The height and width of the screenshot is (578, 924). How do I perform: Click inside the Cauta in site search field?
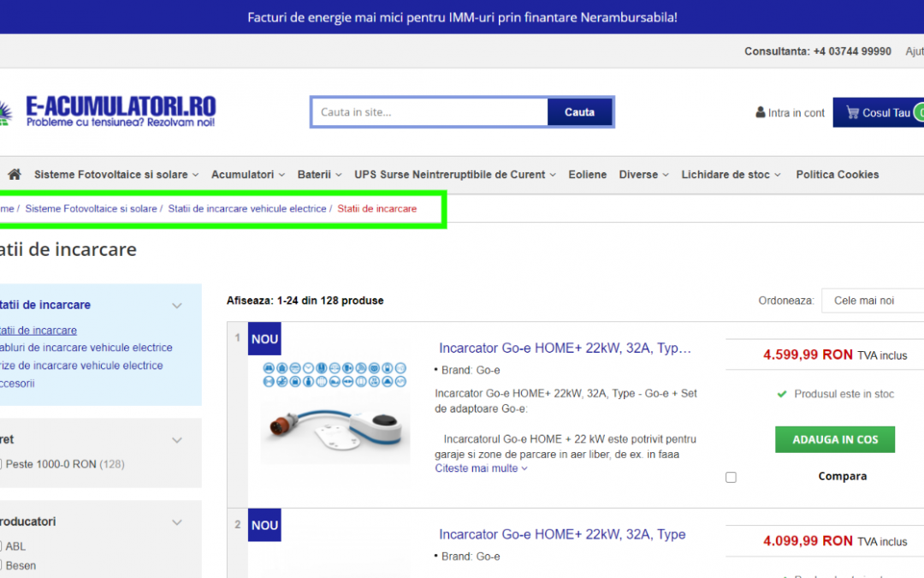[430, 112]
